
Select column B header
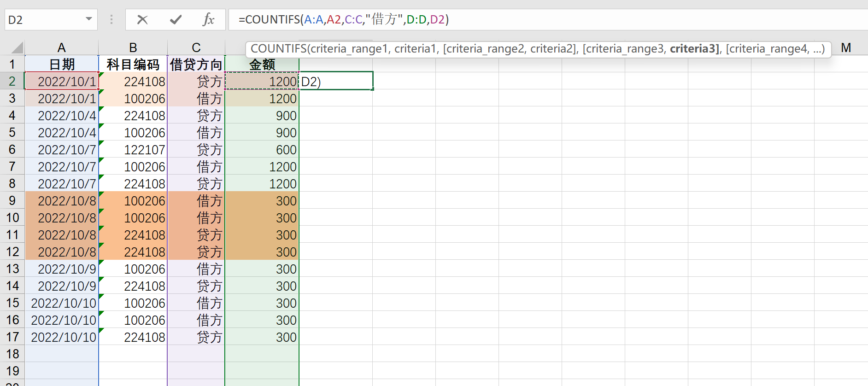point(133,47)
